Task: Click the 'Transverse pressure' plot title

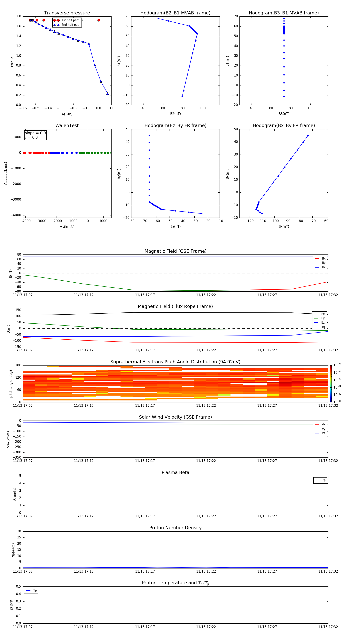Action: (x=67, y=13)
